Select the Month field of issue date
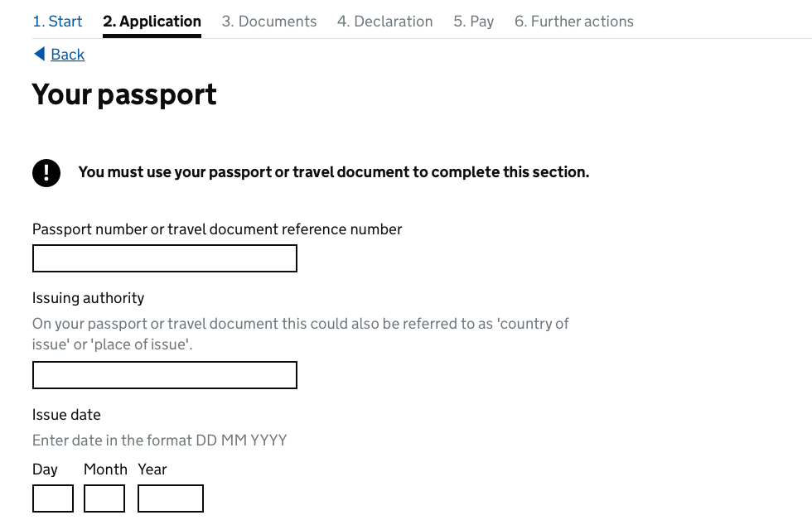 click(104, 498)
